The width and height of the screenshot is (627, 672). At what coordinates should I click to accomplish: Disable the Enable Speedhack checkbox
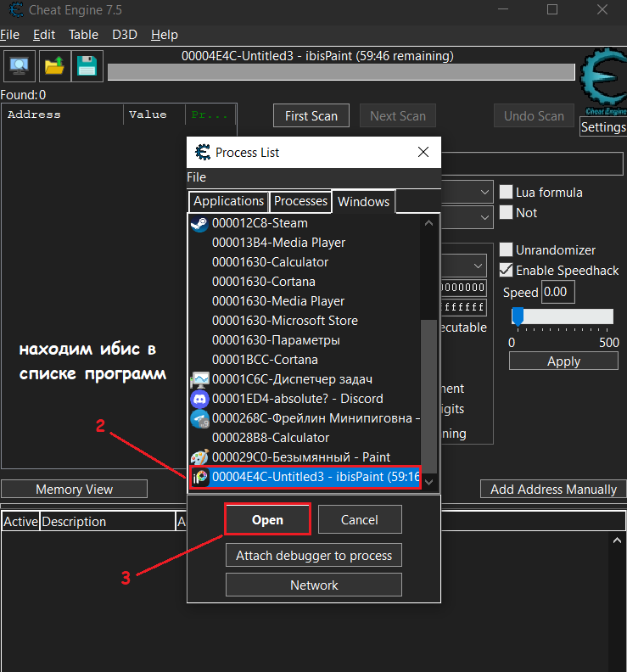coord(507,270)
